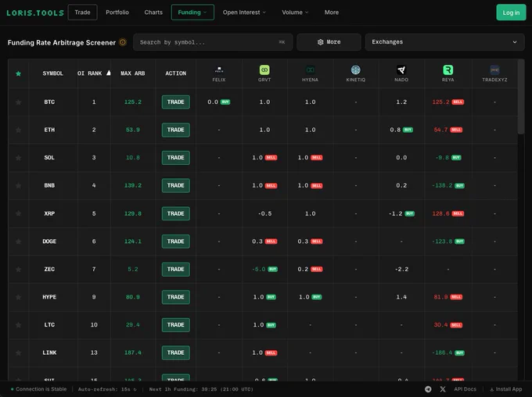This screenshot has height=397, width=532.
Task: Click the Connection is Stable status
Action: [38, 389]
